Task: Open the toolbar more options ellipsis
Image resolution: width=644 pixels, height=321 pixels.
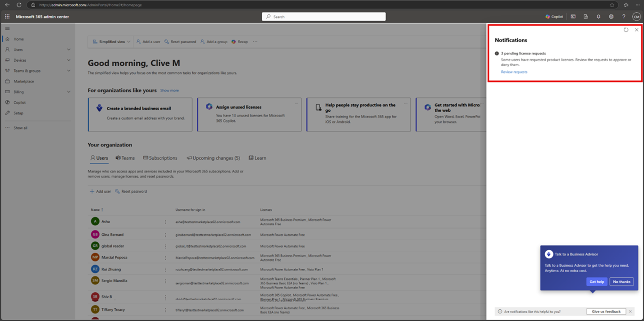Action: (255, 42)
